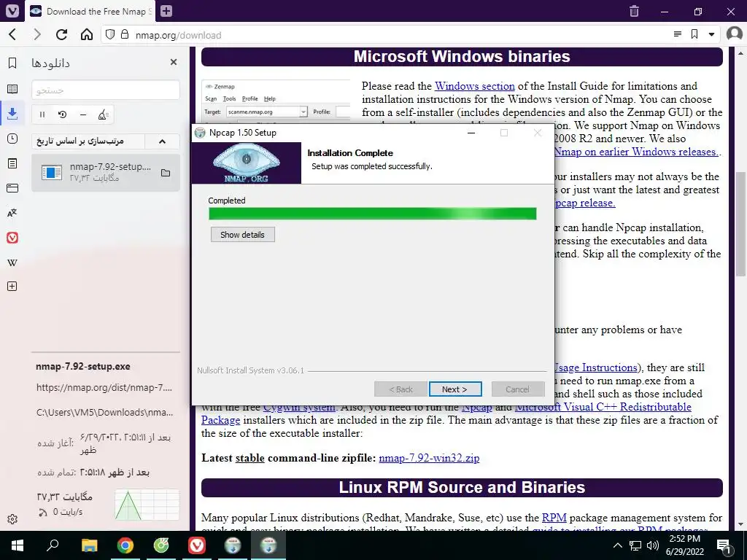
Task: Show hidden system tray icons
Action: (617, 545)
